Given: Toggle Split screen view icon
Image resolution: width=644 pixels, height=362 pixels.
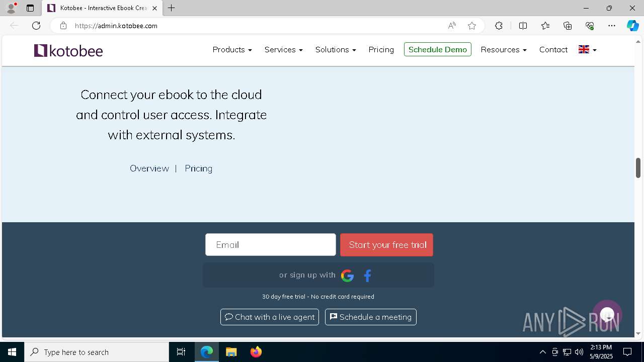Looking at the screenshot, I should tap(523, 26).
